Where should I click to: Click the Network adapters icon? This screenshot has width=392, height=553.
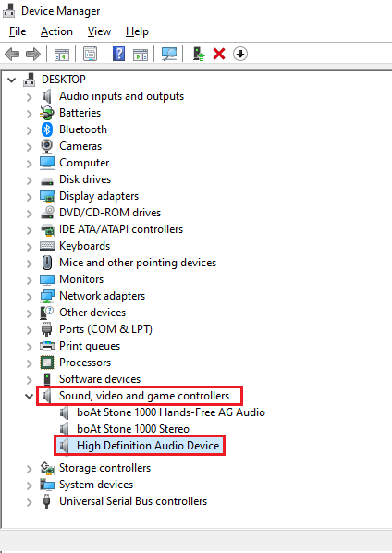pyautogui.click(x=47, y=296)
